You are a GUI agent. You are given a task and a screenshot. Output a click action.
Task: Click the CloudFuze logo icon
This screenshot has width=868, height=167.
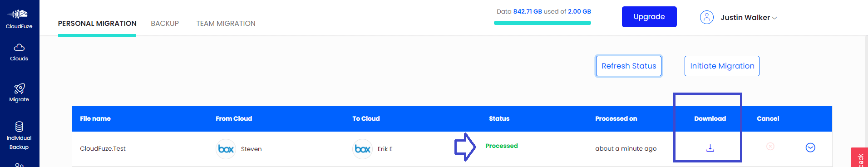click(x=18, y=14)
